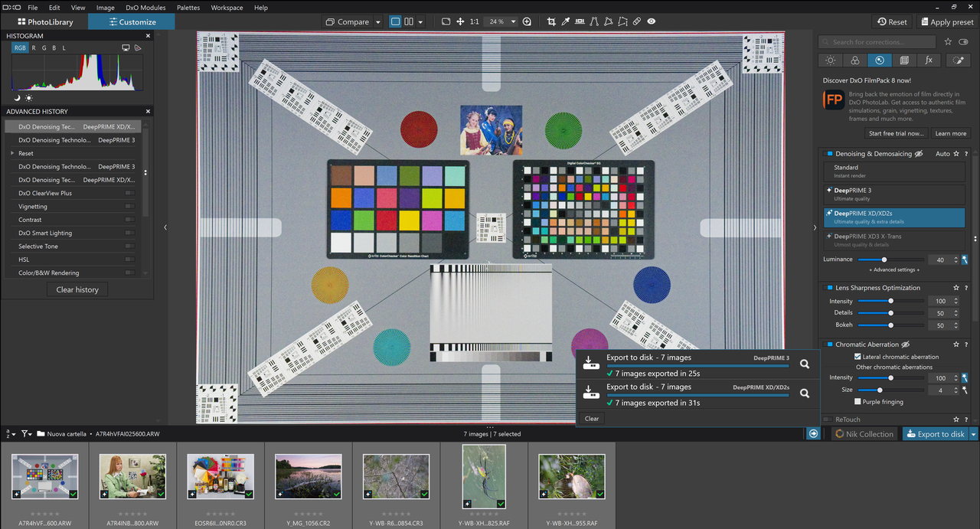
Task: Clear the export progress list
Action: [592, 419]
